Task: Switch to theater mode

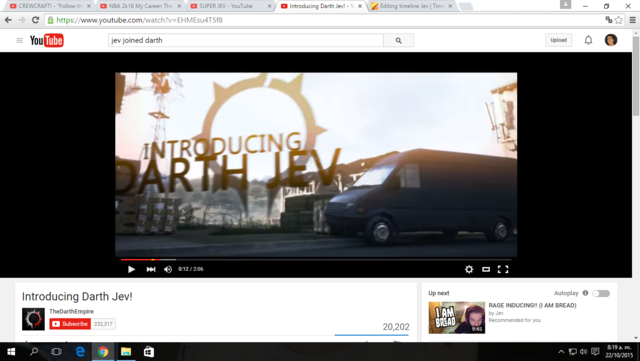Action: [x=486, y=269]
